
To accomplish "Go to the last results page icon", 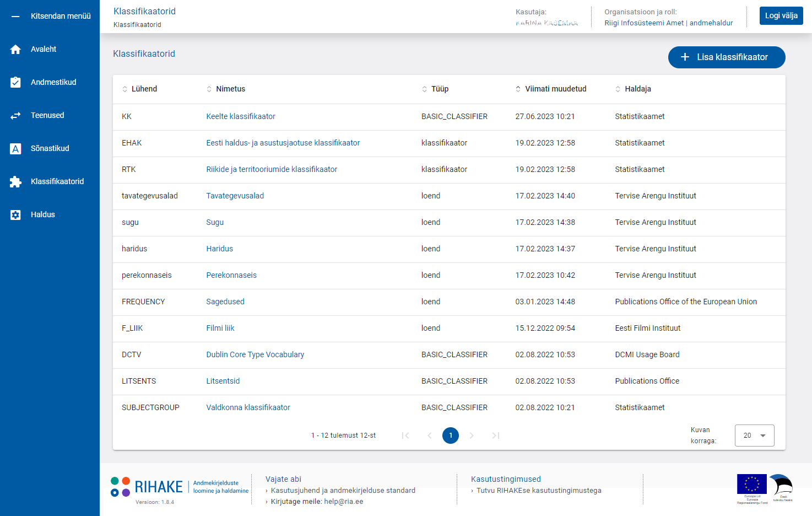I will (x=496, y=436).
